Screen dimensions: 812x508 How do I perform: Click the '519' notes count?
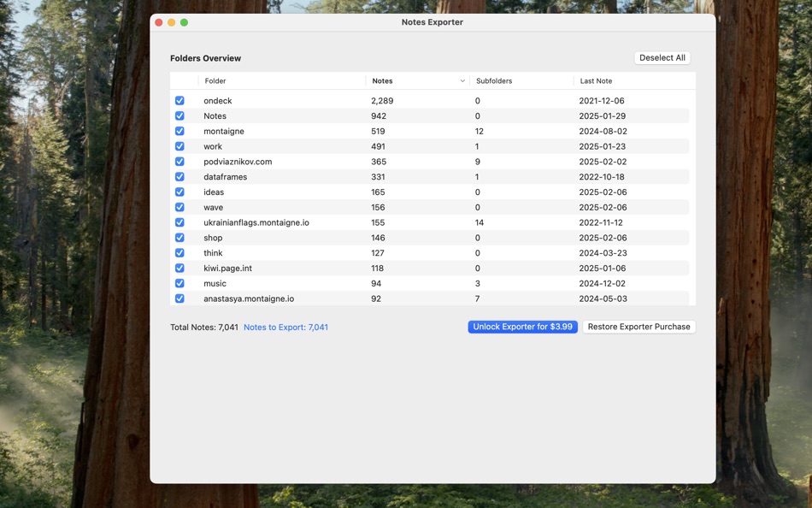tap(378, 131)
